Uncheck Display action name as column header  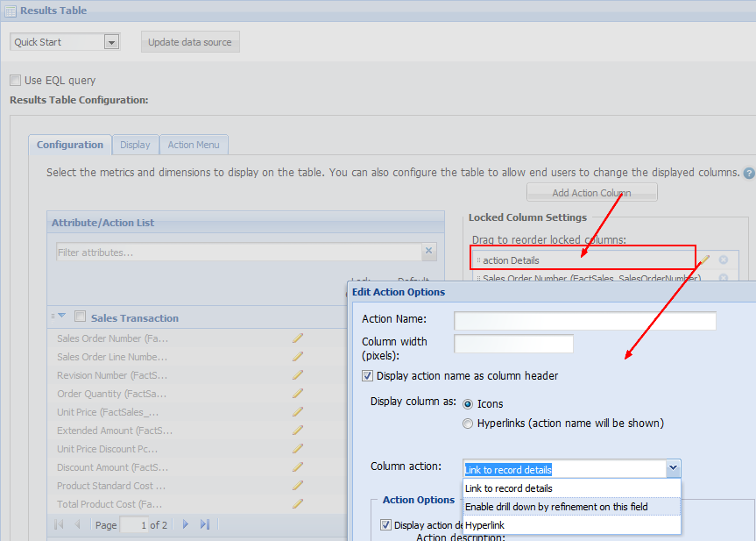pos(368,375)
